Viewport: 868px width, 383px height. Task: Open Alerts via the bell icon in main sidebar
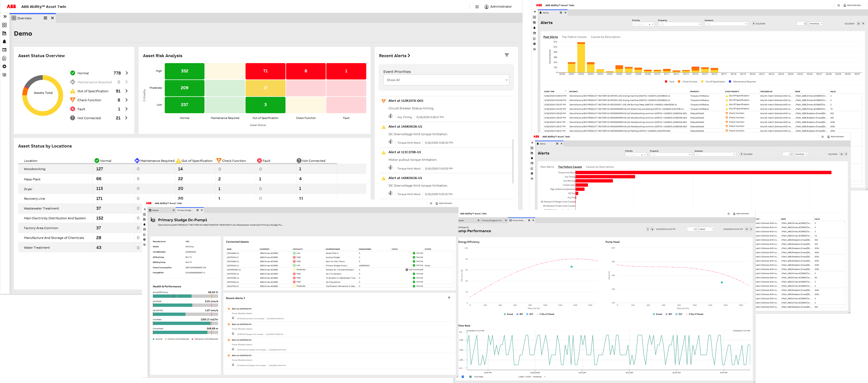click(x=4, y=42)
